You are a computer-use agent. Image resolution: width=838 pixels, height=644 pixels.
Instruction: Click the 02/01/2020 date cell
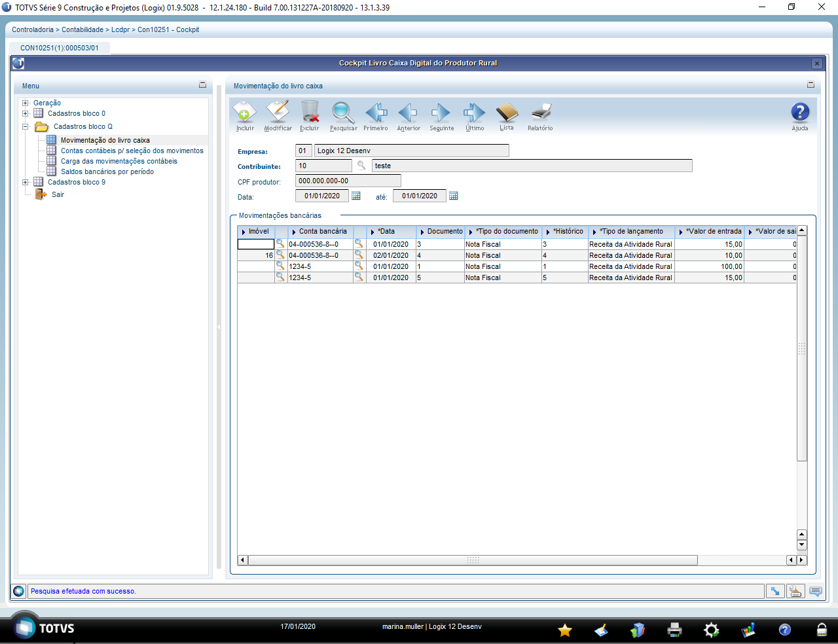point(391,255)
